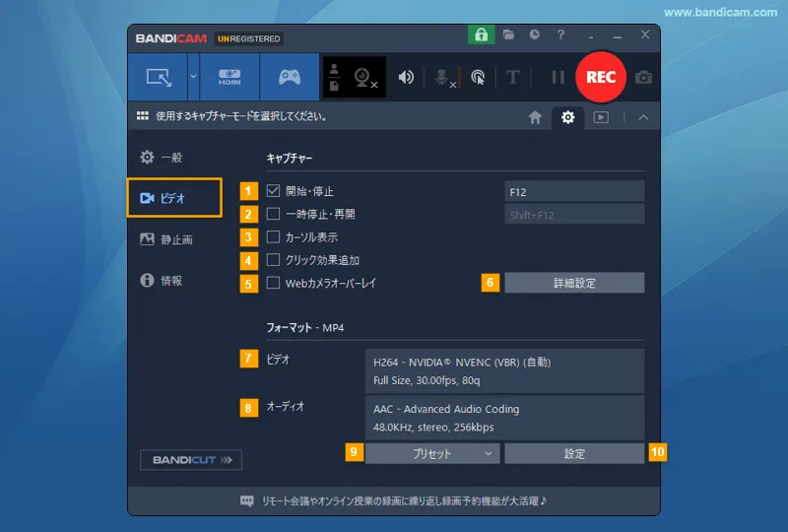Open the output folder icon
The height and width of the screenshot is (532, 788).
(508, 34)
